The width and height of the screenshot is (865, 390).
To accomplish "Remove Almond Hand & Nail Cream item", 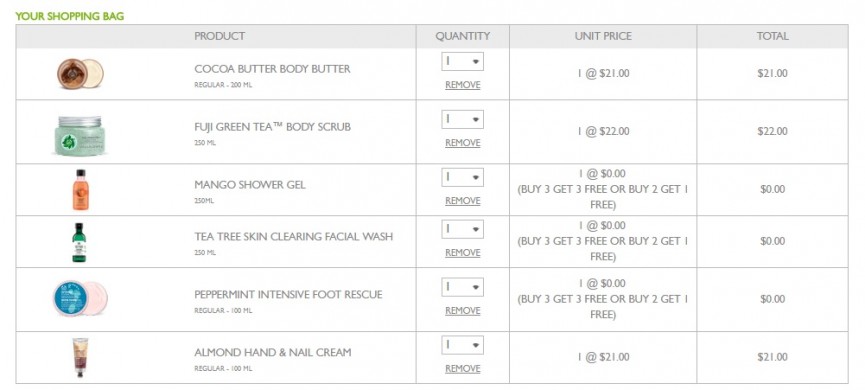I will pos(462,368).
